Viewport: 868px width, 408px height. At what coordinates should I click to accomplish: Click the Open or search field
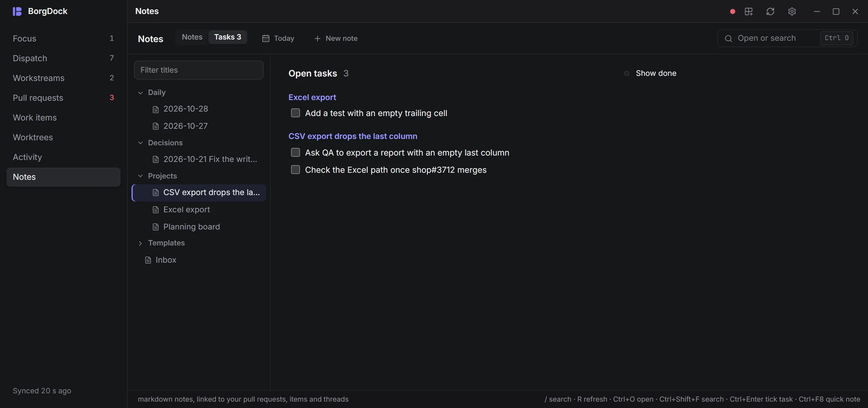click(x=787, y=38)
